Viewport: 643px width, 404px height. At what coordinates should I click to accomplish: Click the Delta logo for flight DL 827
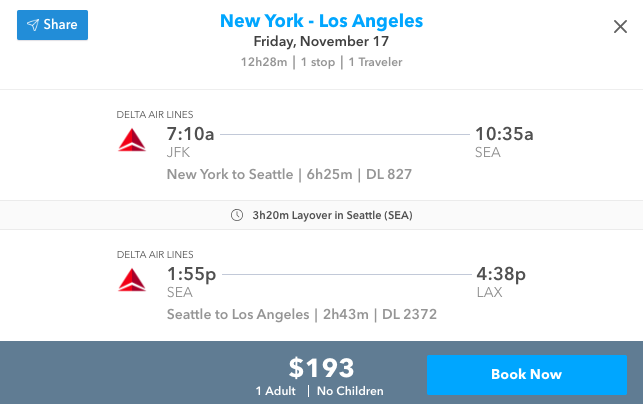[132, 141]
